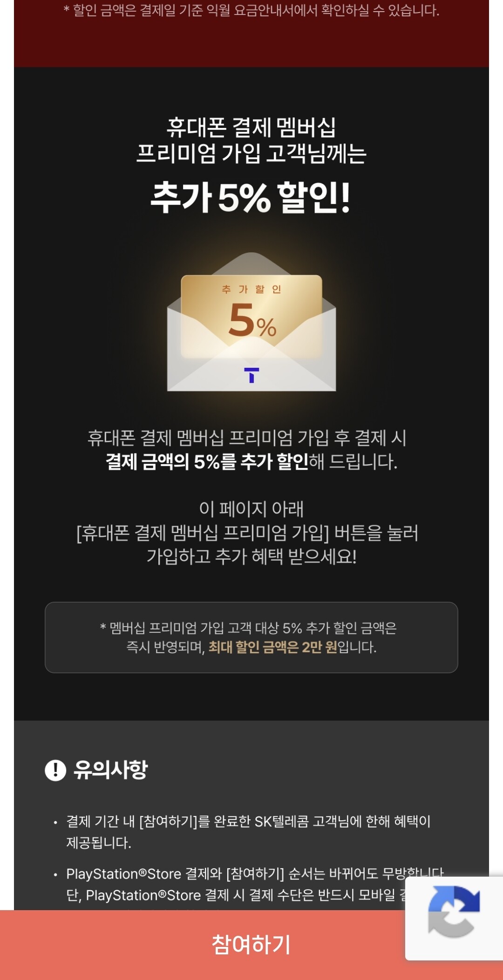503x980 pixels.
Task: Tap the envelope 5% discount illustration
Action: click(x=251, y=322)
